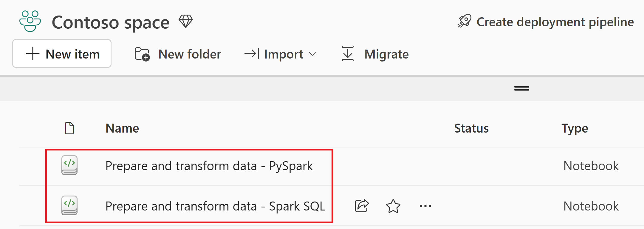Favorite the Spark SQL notebook with star
Image resolution: width=644 pixels, height=229 pixels.
click(393, 206)
